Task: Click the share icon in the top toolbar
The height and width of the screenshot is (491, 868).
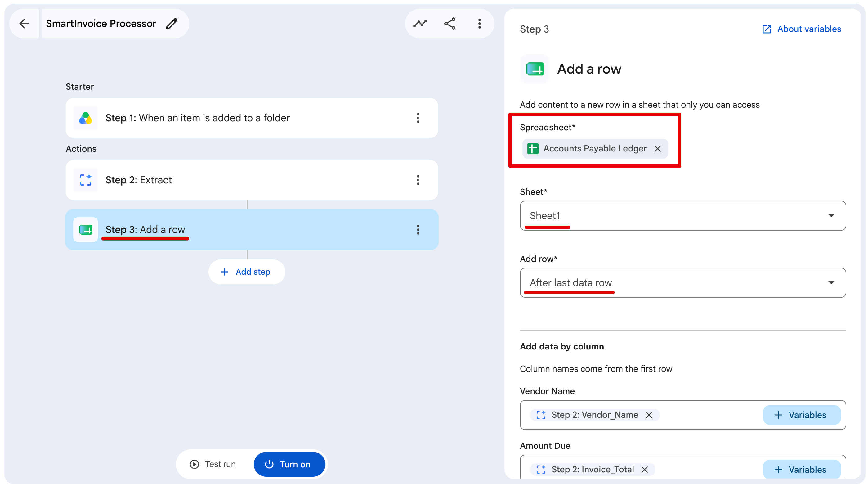Action: pyautogui.click(x=450, y=24)
